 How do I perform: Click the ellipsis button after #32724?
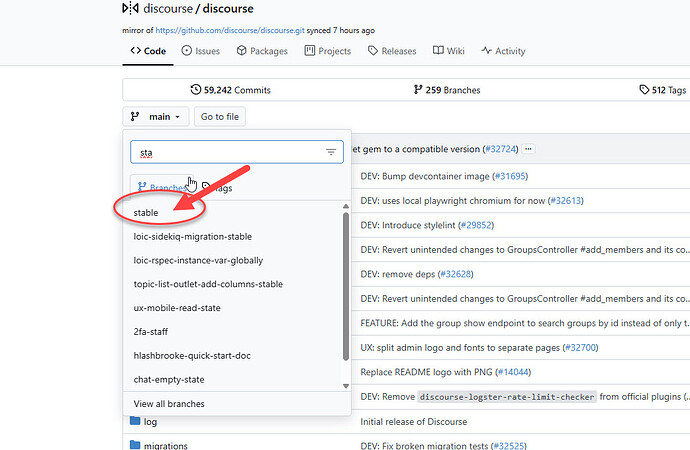click(x=529, y=149)
